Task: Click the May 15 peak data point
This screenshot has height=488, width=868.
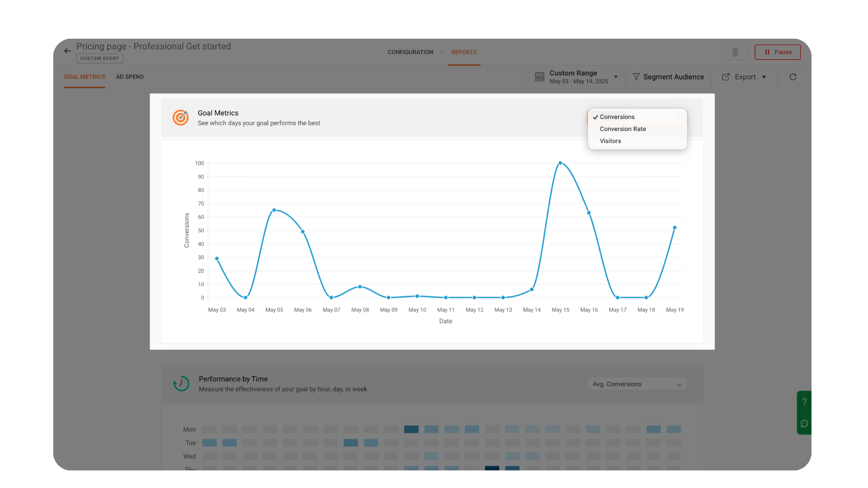Action: tap(560, 163)
